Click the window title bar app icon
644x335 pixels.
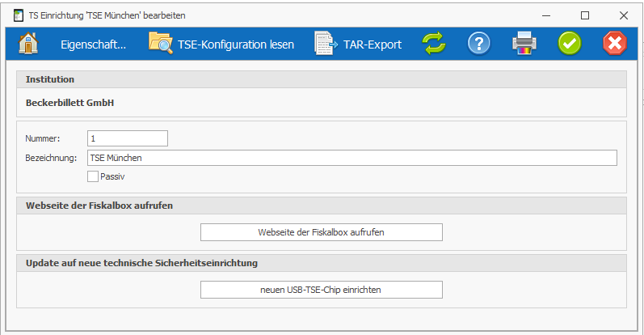(x=19, y=15)
